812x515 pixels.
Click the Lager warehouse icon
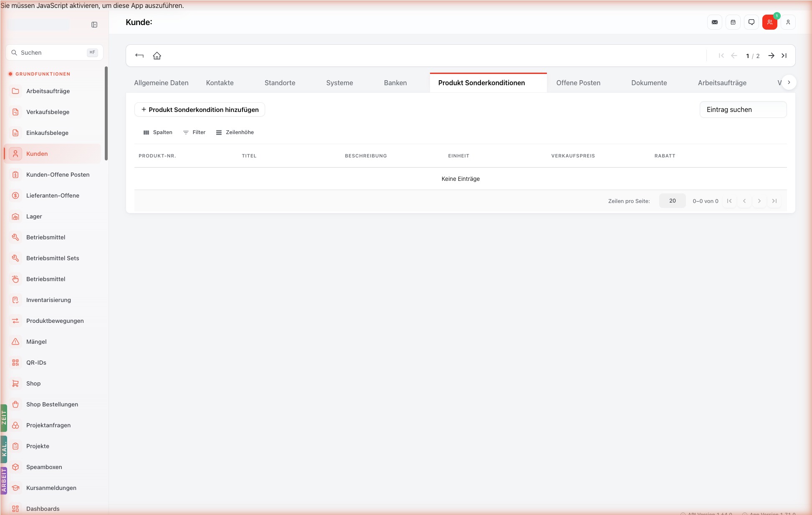(x=15, y=216)
